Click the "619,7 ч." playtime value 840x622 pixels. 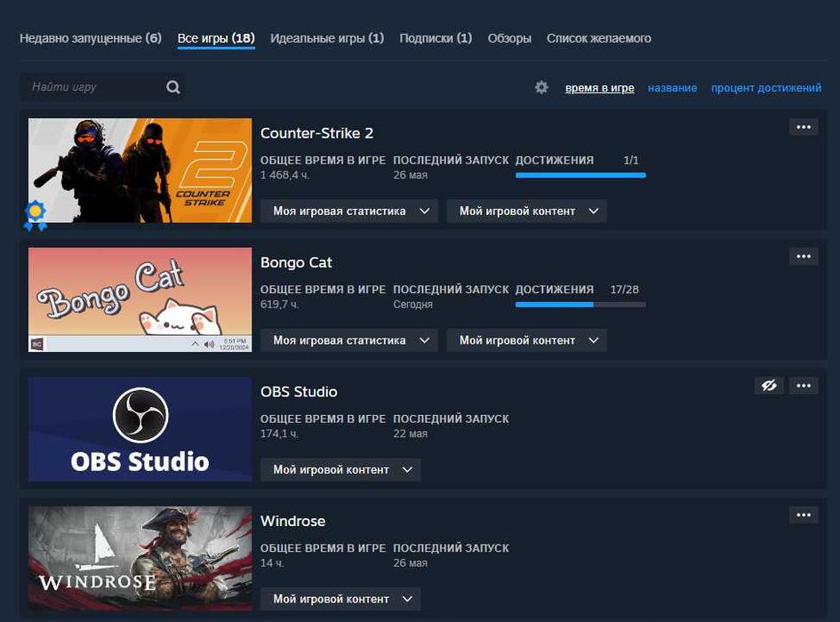point(280,304)
